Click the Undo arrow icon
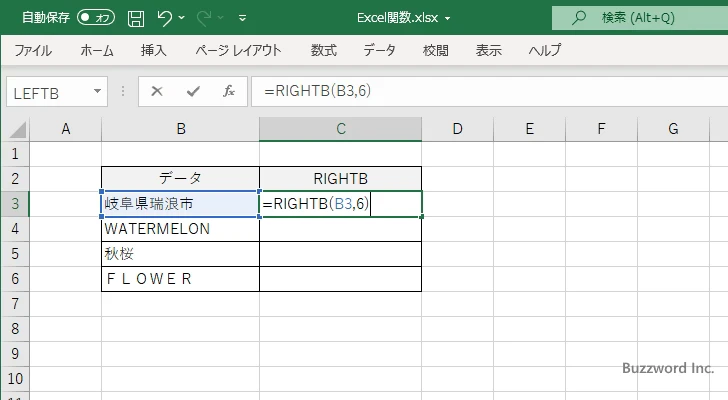The height and width of the screenshot is (400, 728). 164,18
